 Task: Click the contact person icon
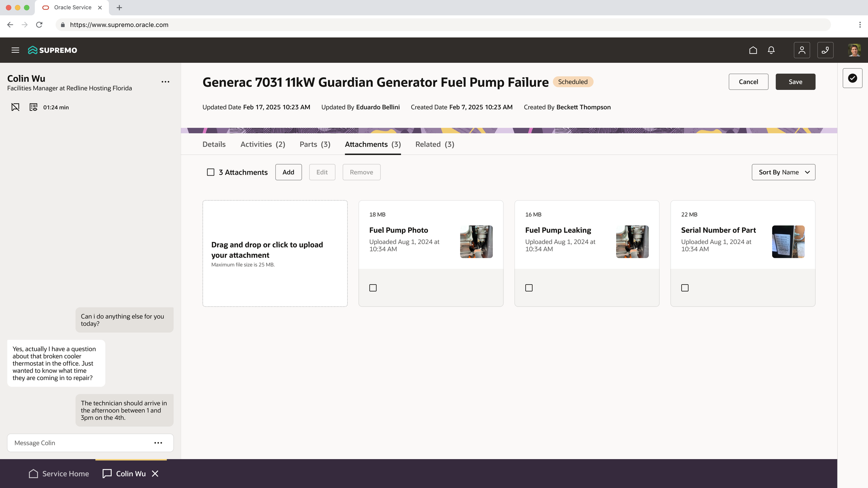pos(802,50)
